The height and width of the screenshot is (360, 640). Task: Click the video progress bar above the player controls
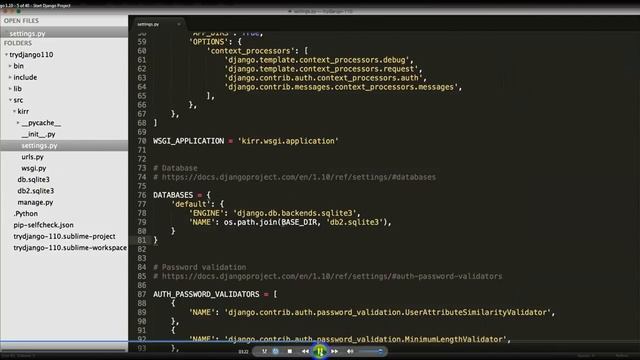(x=320, y=341)
